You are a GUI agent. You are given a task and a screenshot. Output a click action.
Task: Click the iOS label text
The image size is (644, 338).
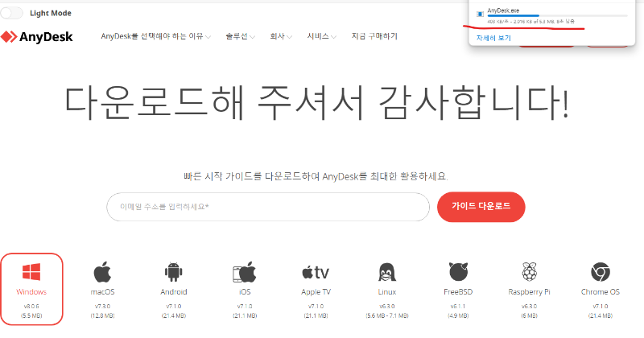tap(245, 292)
